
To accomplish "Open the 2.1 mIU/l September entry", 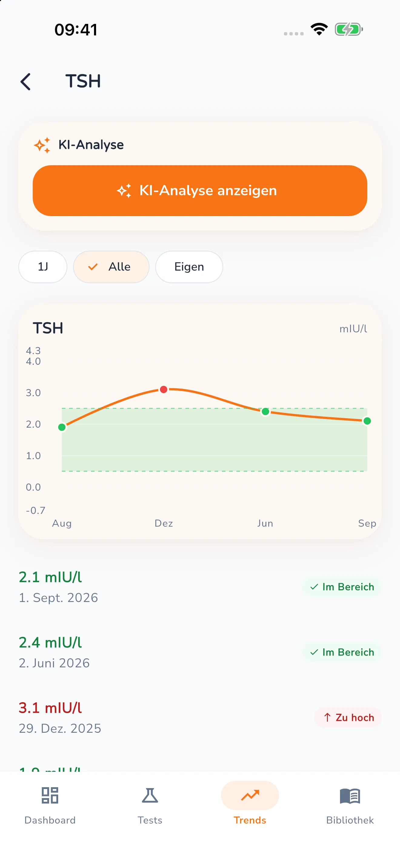I will tap(200, 587).
